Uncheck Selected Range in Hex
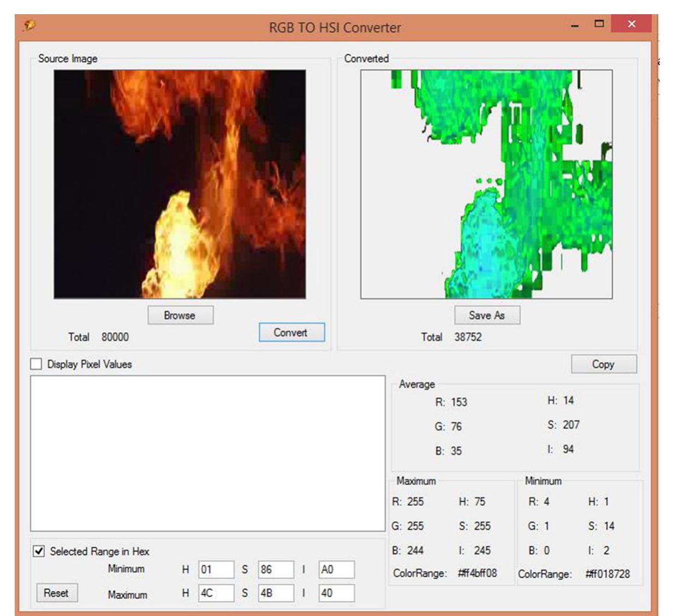Image resolution: width=673 pixels, height=616 pixels. [39, 552]
